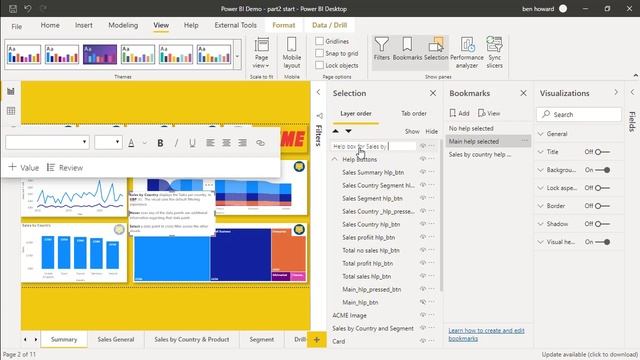Toggle the Selection pane button
640x360 pixels.
tap(436, 49)
